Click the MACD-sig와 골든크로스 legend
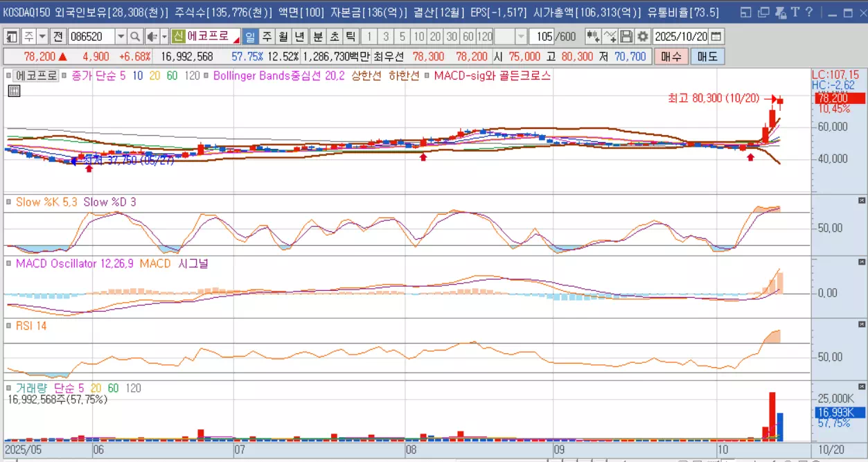The image size is (868, 462). pyautogui.click(x=492, y=75)
